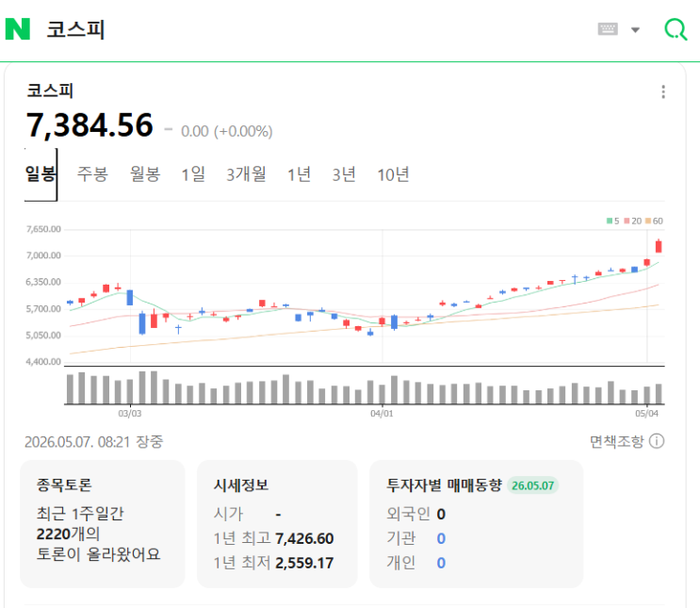Click the 개인 row in investor trends
Image resolution: width=700 pixels, height=608 pixels.
click(416, 563)
